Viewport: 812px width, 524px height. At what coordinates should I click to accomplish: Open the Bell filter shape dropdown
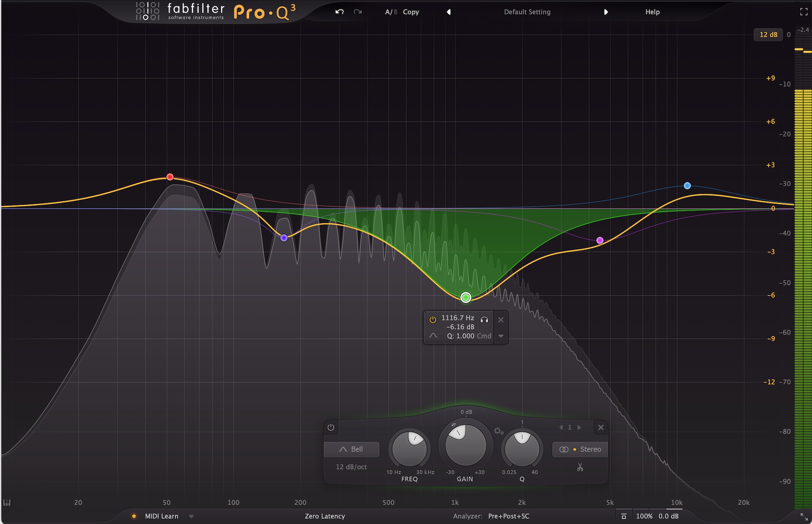tap(351, 449)
